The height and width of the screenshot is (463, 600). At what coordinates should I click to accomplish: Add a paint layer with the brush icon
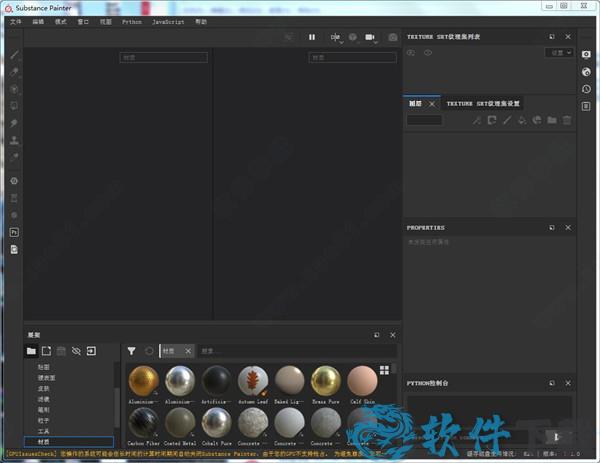pos(507,121)
